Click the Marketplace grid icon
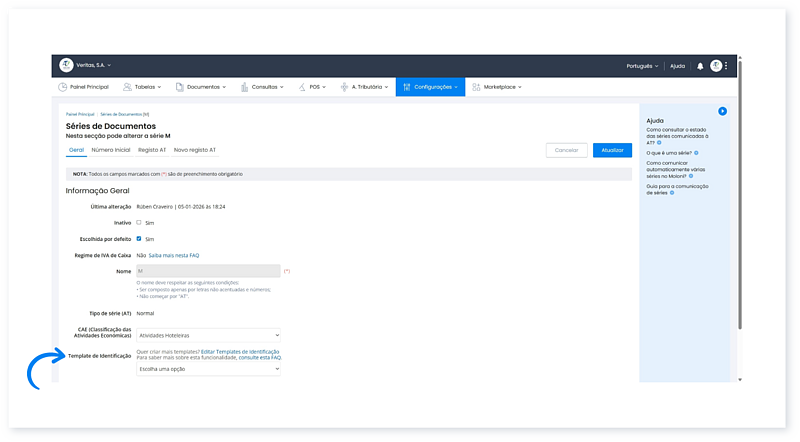 click(476, 87)
